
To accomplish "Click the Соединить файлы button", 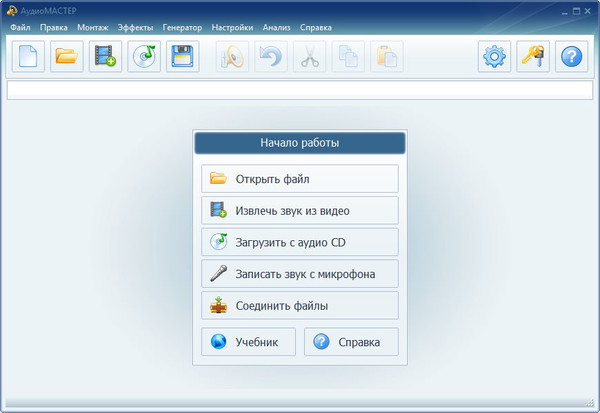I will pyautogui.click(x=300, y=305).
